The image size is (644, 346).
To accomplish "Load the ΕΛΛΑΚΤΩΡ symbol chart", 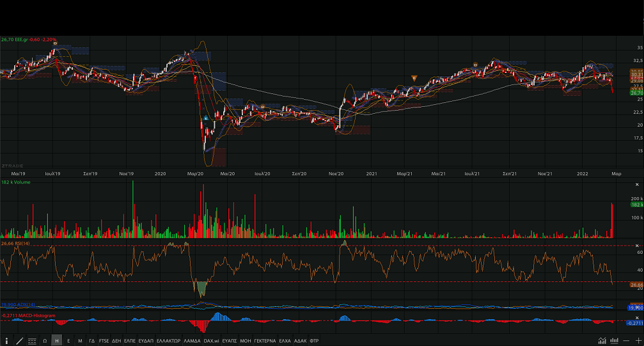I will click(x=168, y=341).
